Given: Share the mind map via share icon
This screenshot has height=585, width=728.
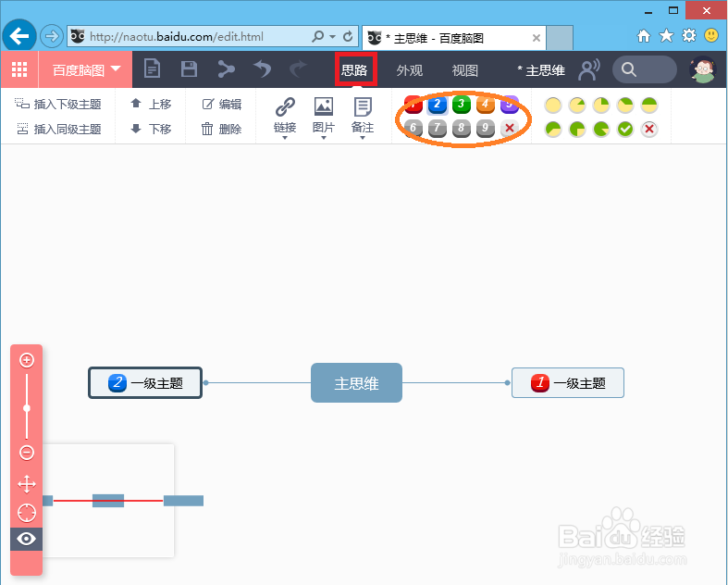Looking at the screenshot, I should coord(226,69).
